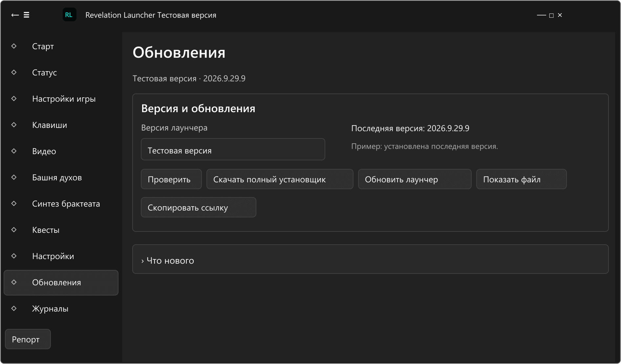Click the diamond icon beside Клавиши
The image size is (621, 364).
14,125
